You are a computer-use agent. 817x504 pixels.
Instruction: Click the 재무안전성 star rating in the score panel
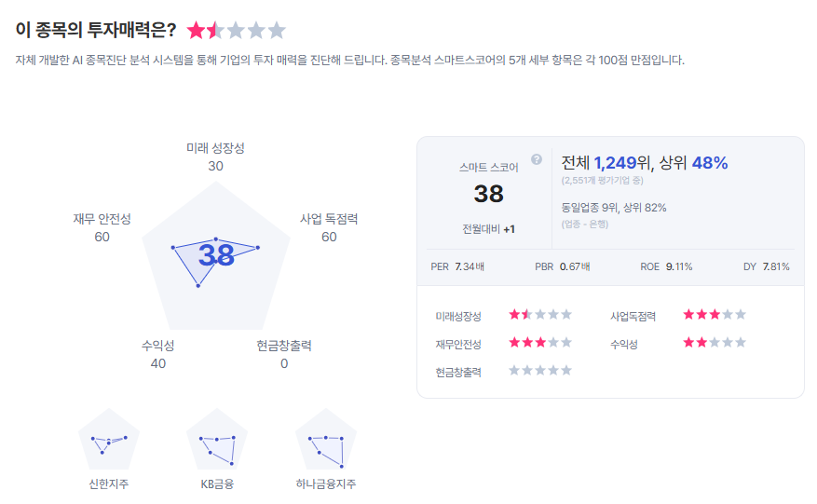540,343
